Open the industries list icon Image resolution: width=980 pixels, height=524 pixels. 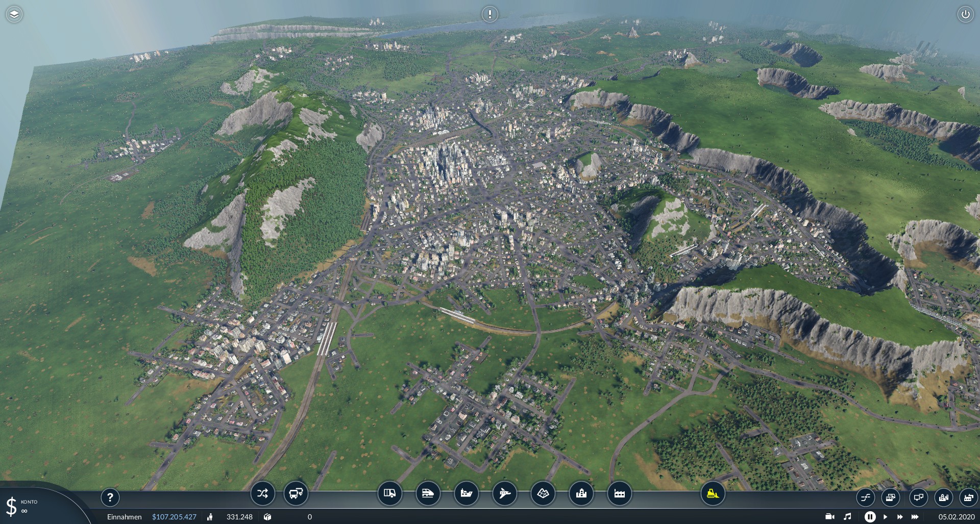tap(968, 497)
